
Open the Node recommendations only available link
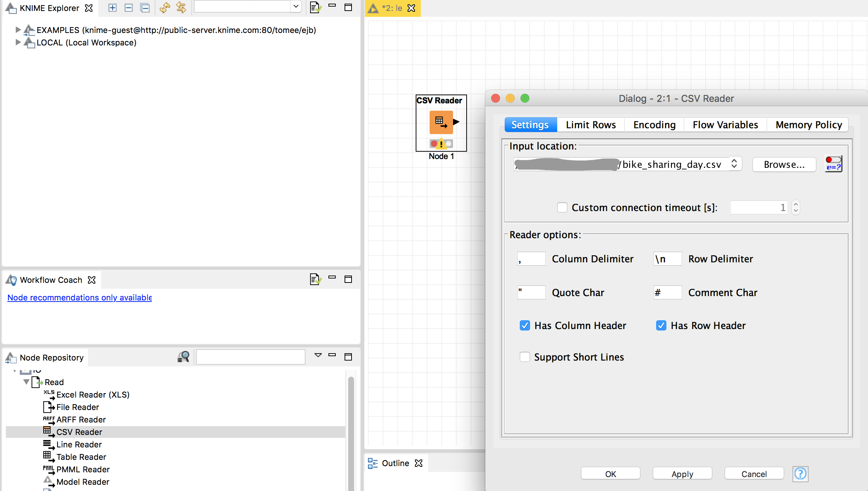(x=80, y=298)
